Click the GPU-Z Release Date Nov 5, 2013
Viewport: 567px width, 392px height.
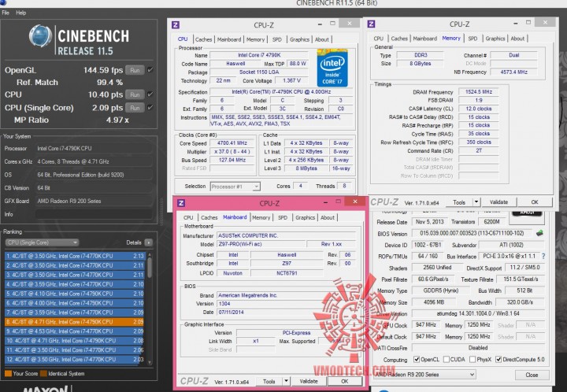429,221
